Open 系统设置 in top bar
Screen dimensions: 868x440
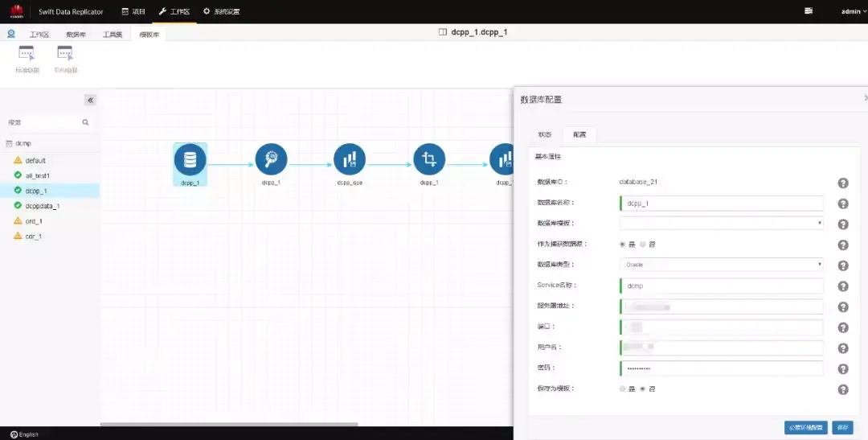click(x=222, y=11)
